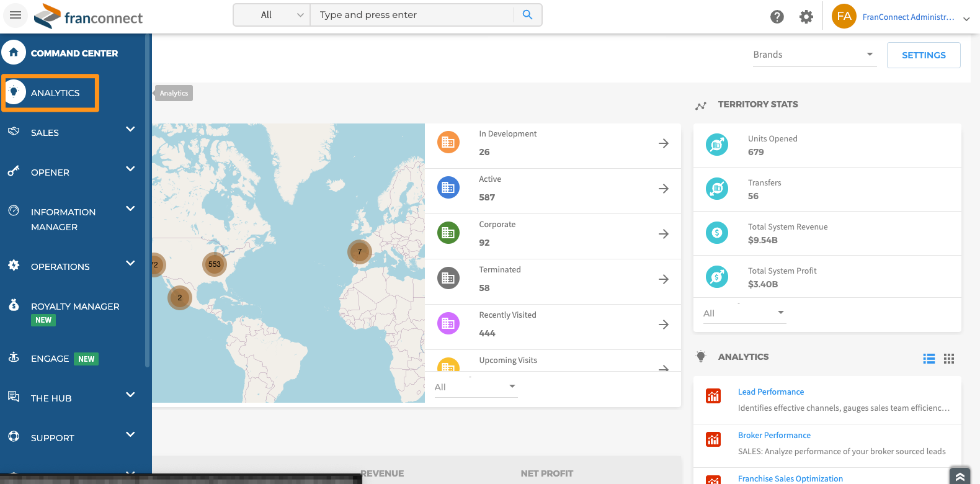Open Royalty Manager from the sidebar

click(x=74, y=307)
